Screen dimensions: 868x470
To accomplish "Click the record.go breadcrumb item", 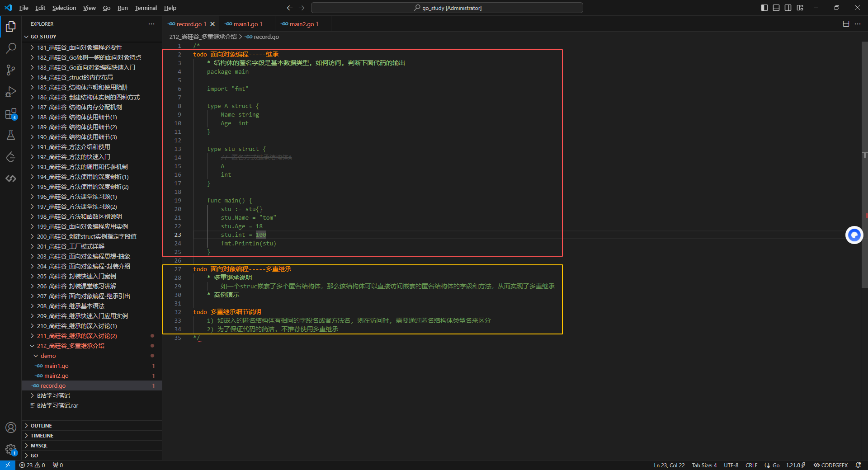I will [x=263, y=37].
